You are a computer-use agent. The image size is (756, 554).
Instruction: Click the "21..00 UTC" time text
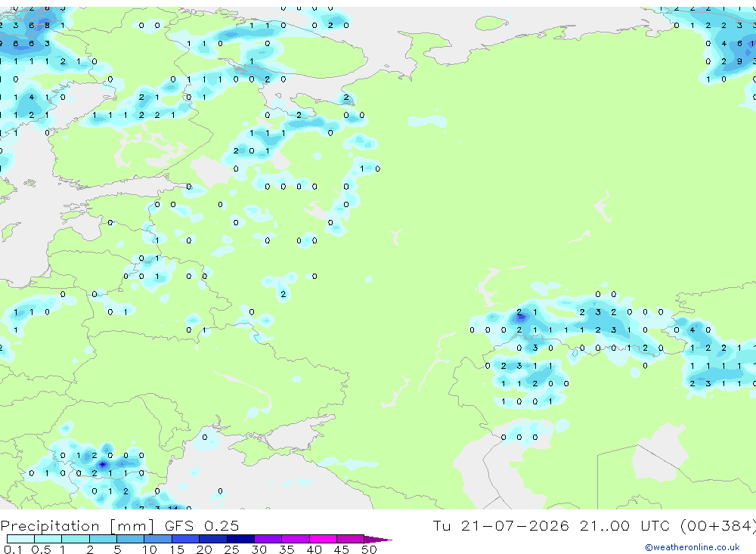pos(625,525)
